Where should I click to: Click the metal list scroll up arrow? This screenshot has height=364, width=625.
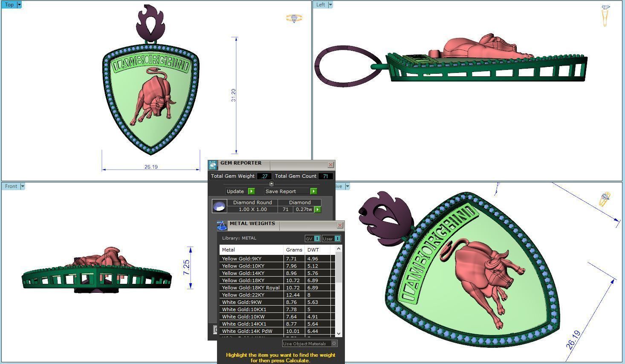point(339,248)
